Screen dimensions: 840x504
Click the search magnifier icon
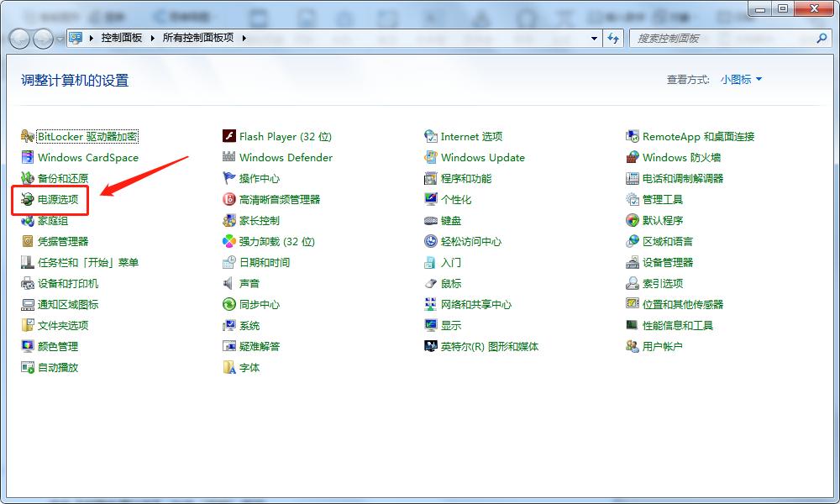pos(822,38)
